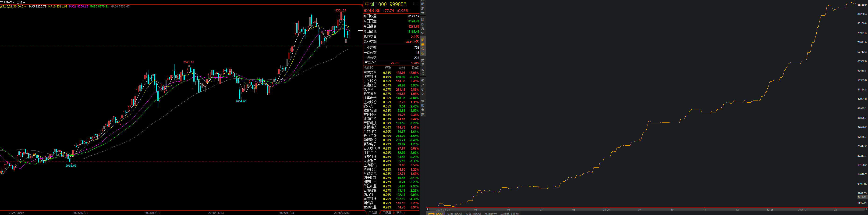Select the 图表分析 side tab
This screenshot has height=215, width=868.
422,47
